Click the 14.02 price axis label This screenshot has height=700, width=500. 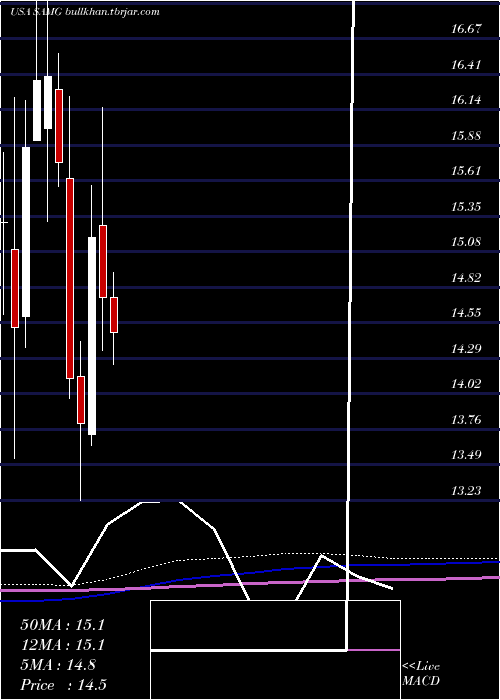click(466, 384)
